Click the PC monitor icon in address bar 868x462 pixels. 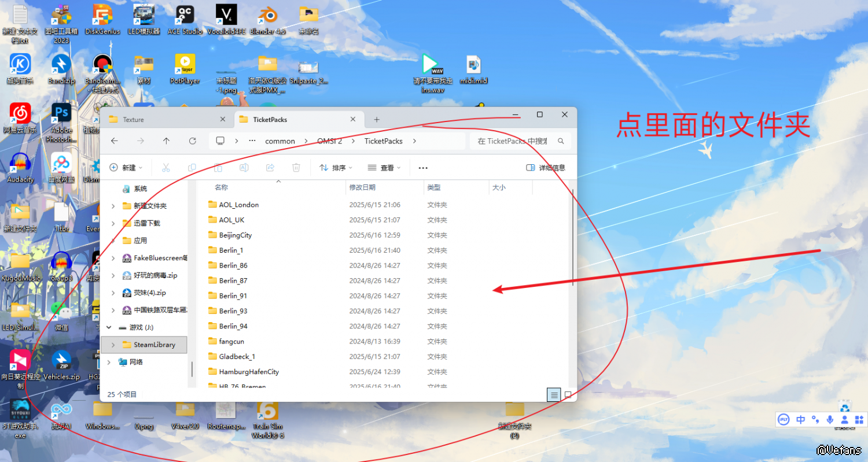tap(220, 141)
